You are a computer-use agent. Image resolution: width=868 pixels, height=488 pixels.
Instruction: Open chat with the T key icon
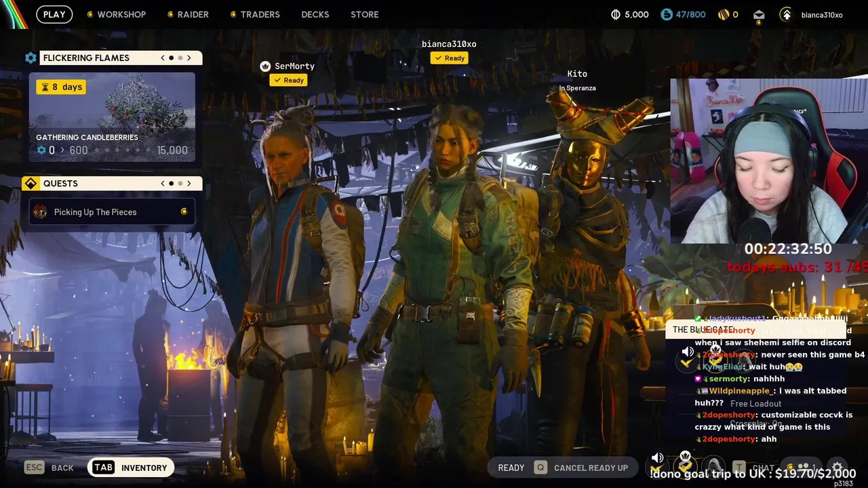click(739, 468)
